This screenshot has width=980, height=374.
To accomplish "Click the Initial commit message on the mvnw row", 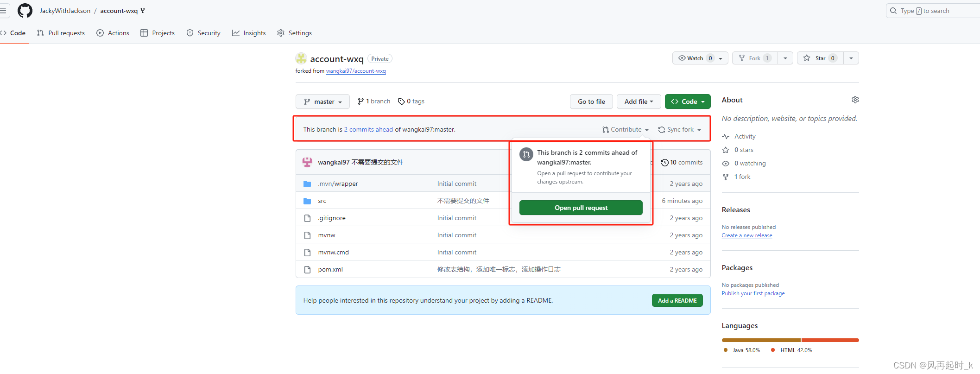I will (x=457, y=235).
